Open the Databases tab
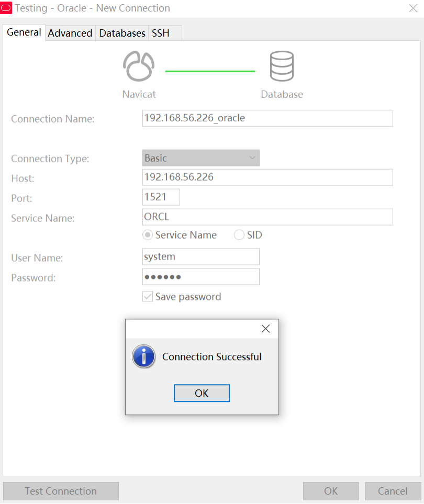Image resolution: width=424 pixels, height=504 pixels. (x=122, y=33)
